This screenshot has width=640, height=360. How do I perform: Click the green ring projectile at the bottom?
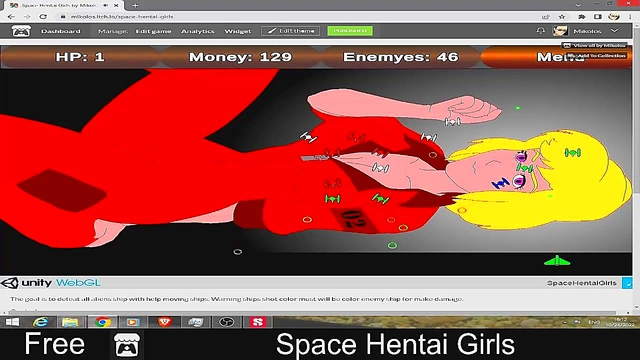pos(392,245)
